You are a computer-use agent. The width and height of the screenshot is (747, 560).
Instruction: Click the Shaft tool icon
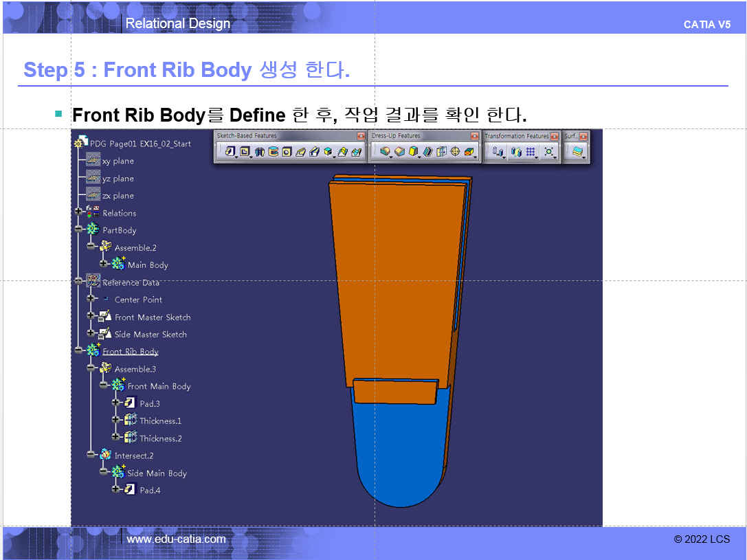point(260,152)
